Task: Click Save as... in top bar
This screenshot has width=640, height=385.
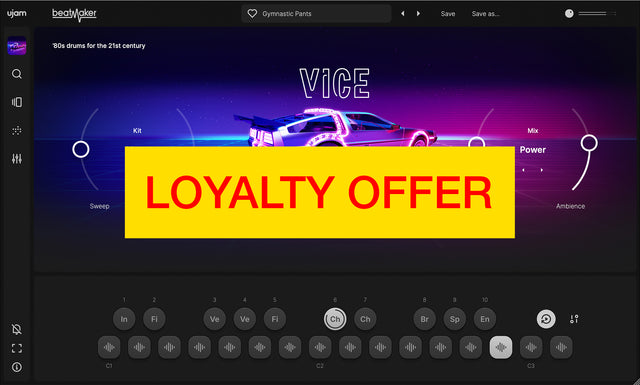Action: pyautogui.click(x=485, y=13)
